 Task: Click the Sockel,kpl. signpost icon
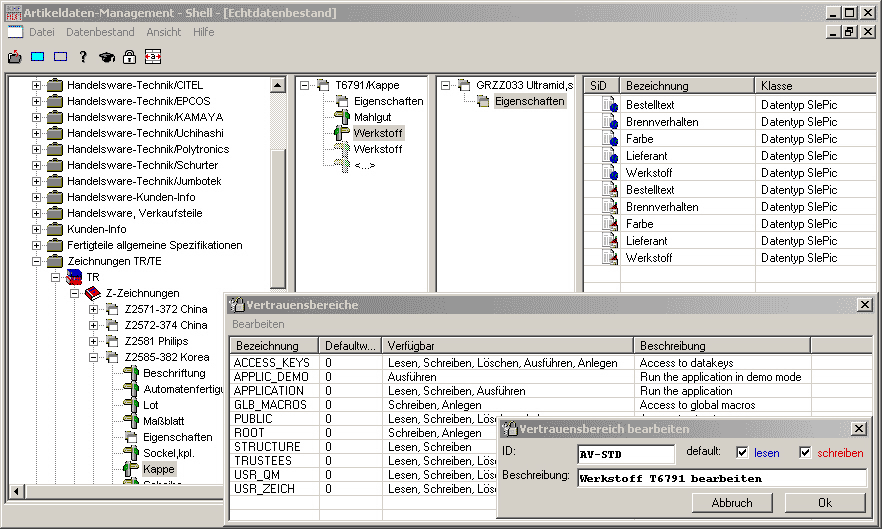tap(130, 452)
